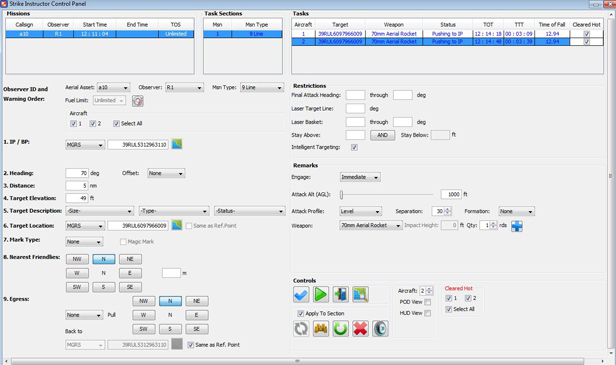This screenshot has height=365, width=616.
Task: Click the yellow binoculars icon in Controls
Action: point(321,328)
